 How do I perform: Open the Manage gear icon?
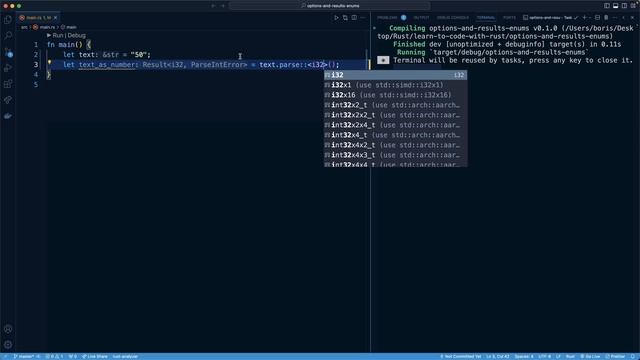coord(8,344)
